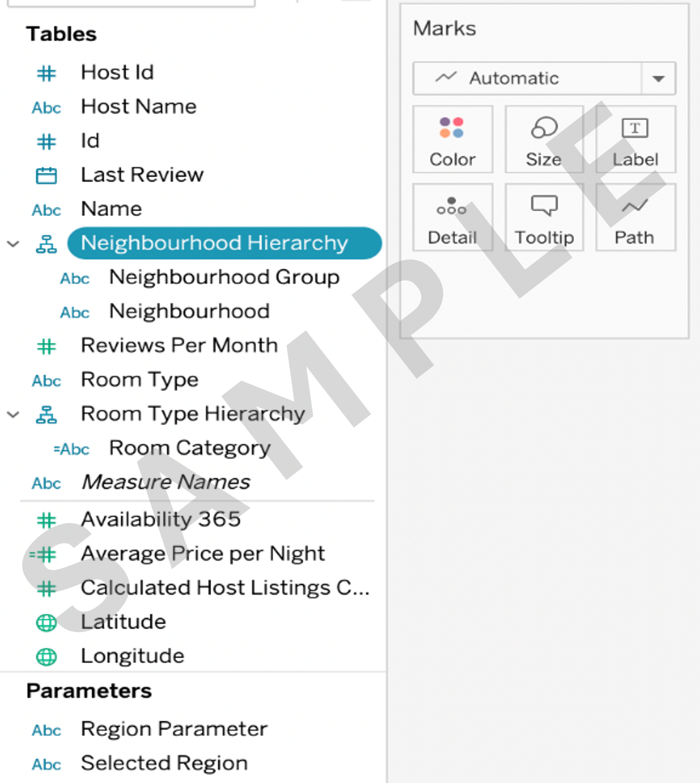Viewport: 700px width, 783px height.
Task: Collapse the Room Type Hierarchy chevron
Action: click(13, 414)
